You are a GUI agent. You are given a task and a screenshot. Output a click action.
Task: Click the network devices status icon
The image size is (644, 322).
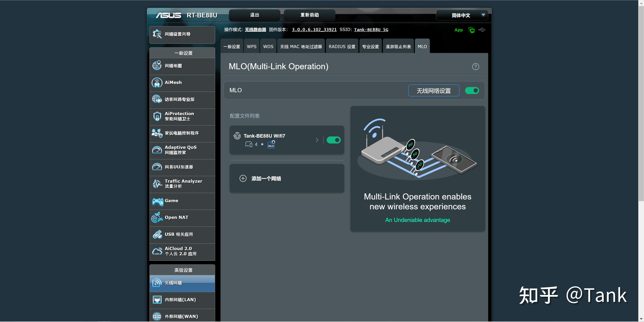[x=471, y=30]
